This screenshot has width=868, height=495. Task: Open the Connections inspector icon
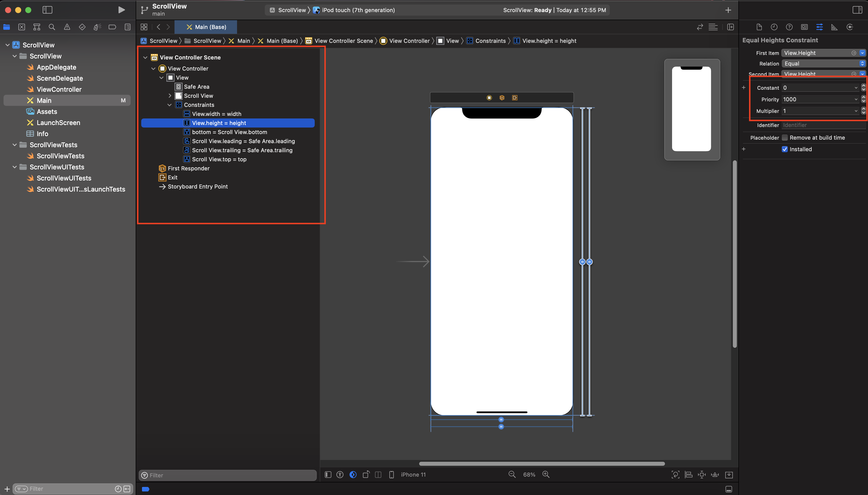[x=850, y=27]
